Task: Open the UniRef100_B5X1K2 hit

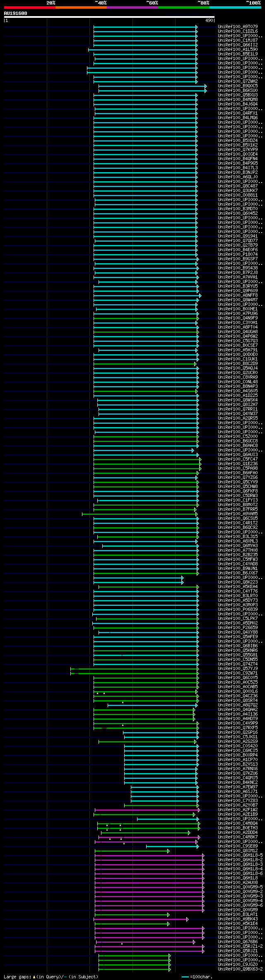Action: coord(238,145)
